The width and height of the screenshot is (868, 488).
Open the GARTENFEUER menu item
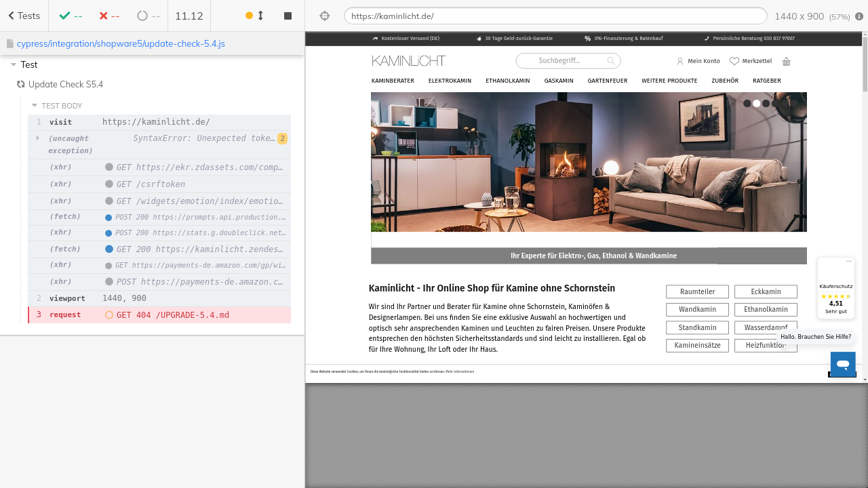pos(608,81)
